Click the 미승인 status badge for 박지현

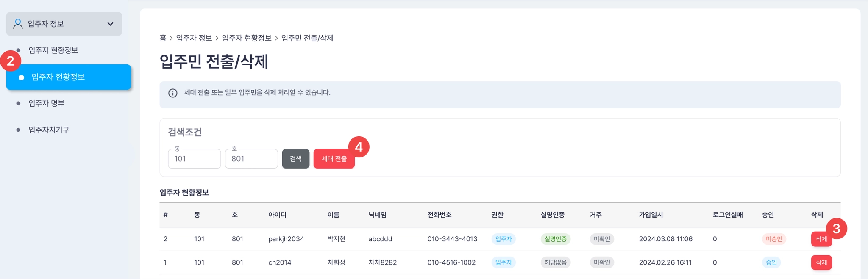pos(774,239)
